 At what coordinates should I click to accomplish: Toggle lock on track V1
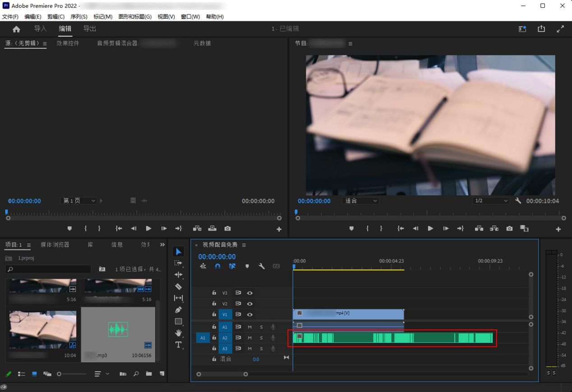214,315
